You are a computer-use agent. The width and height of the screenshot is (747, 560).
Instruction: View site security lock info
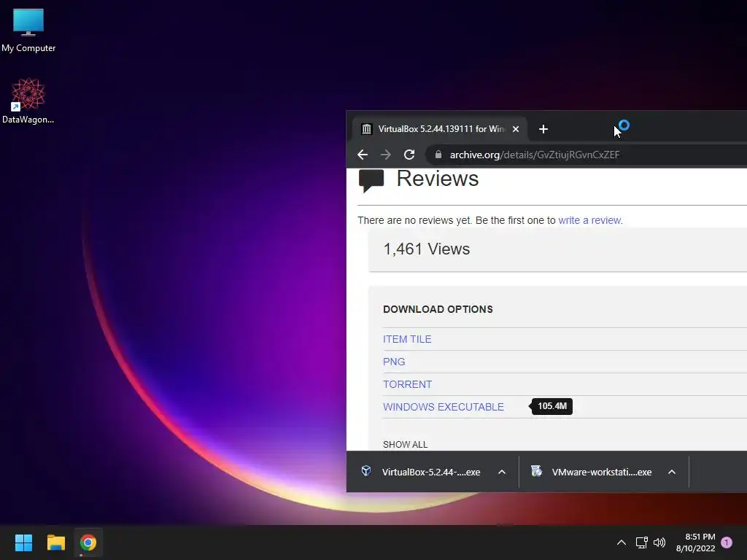coord(438,155)
